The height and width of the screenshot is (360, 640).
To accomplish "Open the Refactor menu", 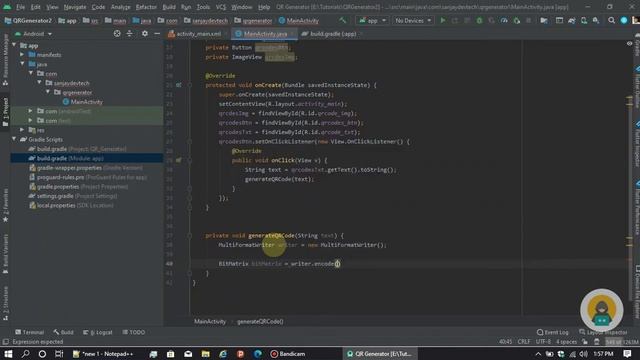I will 146,7.
